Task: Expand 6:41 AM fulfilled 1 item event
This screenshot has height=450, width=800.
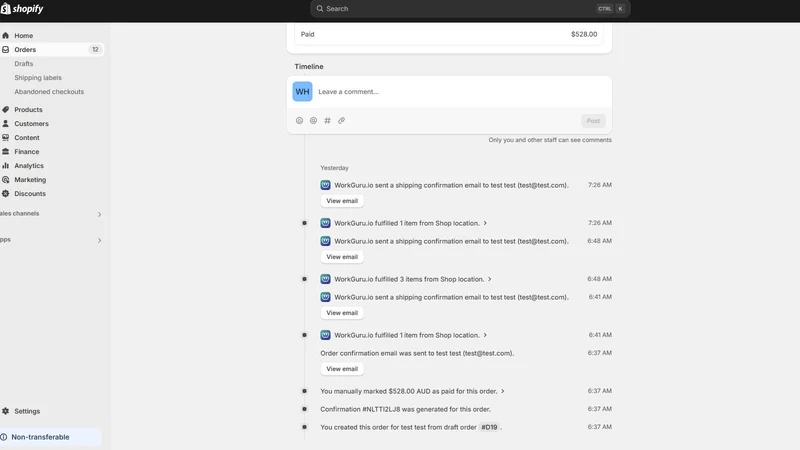Action: click(485, 335)
